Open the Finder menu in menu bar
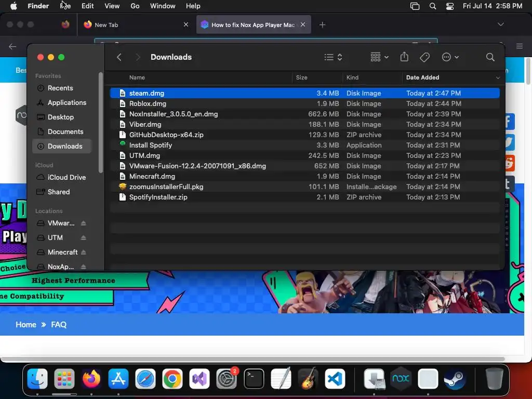The height and width of the screenshot is (399, 532). 38,6
